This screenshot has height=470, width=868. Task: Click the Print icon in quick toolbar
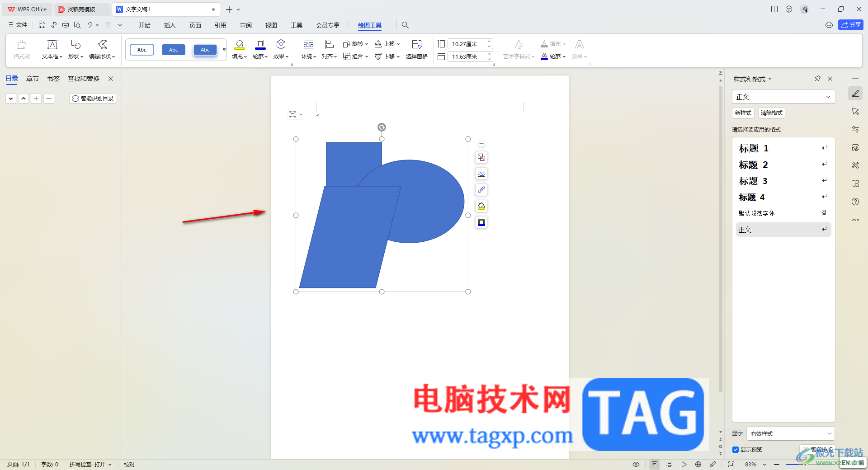click(66, 25)
